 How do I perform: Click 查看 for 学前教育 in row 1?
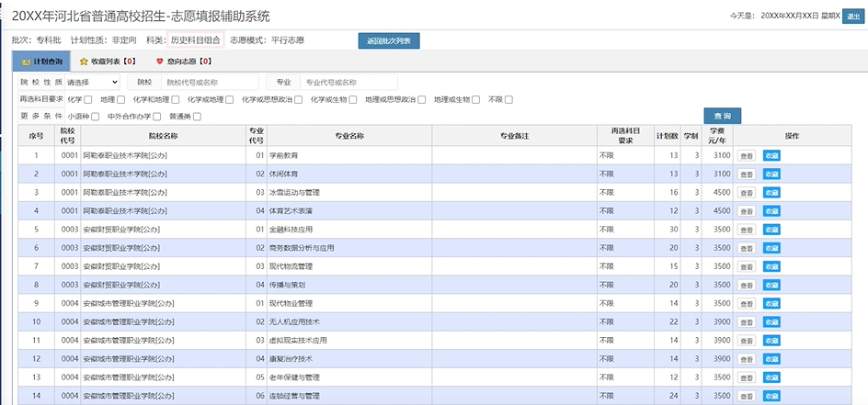pos(747,155)
